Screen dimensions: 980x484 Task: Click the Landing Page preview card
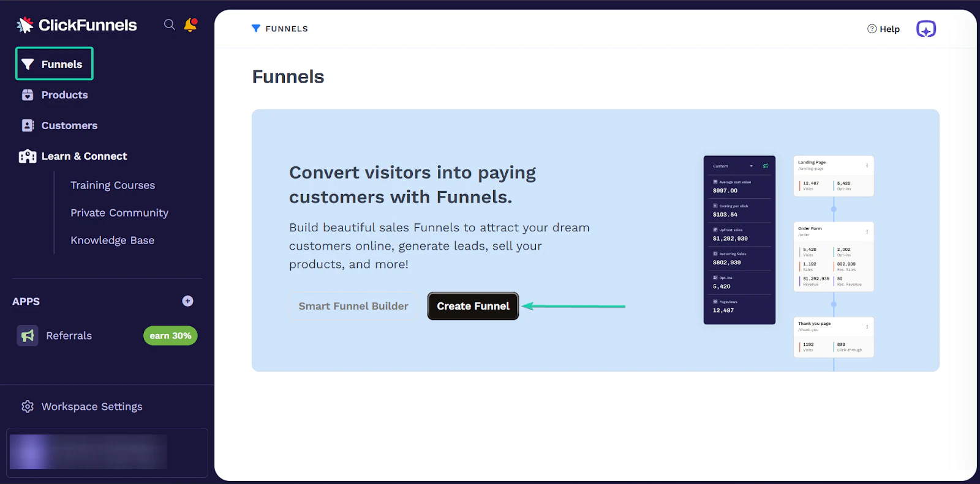[834, 176]
